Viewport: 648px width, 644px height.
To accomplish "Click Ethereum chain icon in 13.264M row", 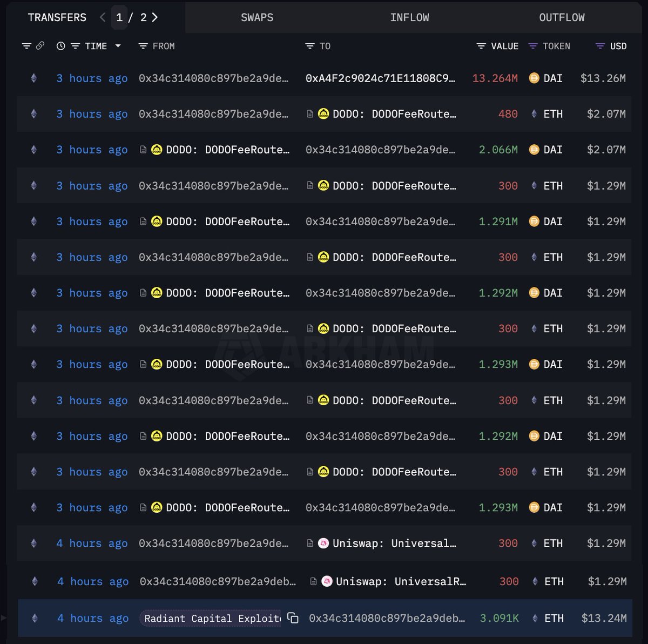I will [33, 78].
